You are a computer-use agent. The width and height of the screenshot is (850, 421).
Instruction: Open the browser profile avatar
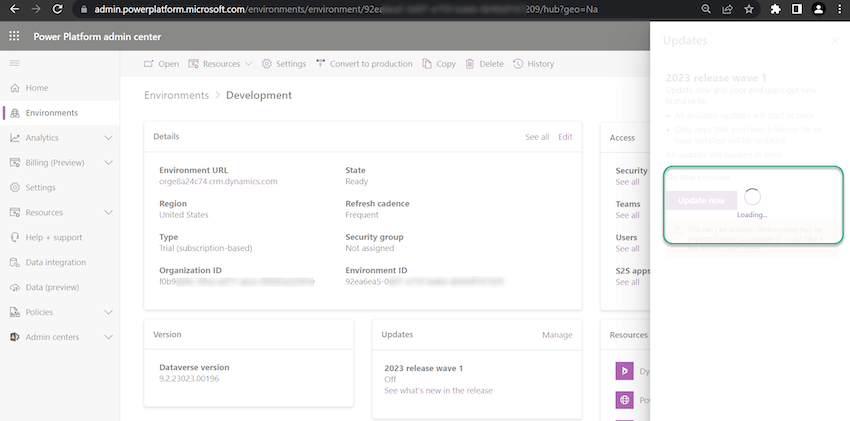819,9
